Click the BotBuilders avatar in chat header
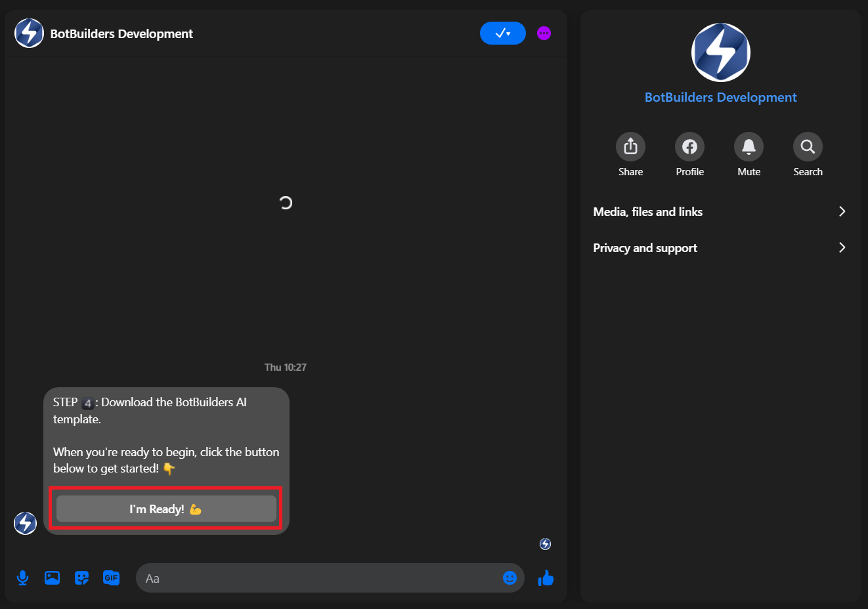This screenshot has width=868, height=609. pyautogui.click(x=29, y=33)
